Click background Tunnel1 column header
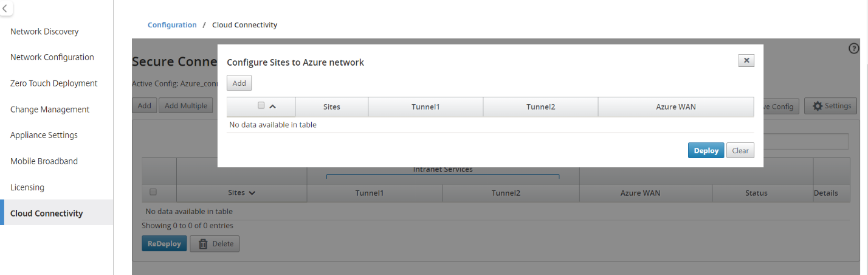 click(x=375, y=193)
